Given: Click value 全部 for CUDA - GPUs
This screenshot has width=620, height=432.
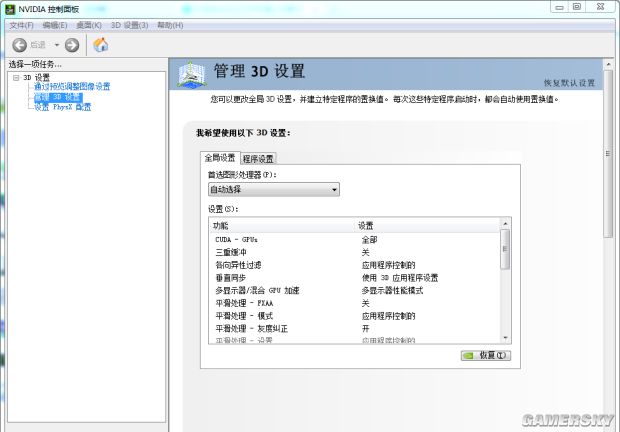Looking at the screenshot, I should pos(369,240).
